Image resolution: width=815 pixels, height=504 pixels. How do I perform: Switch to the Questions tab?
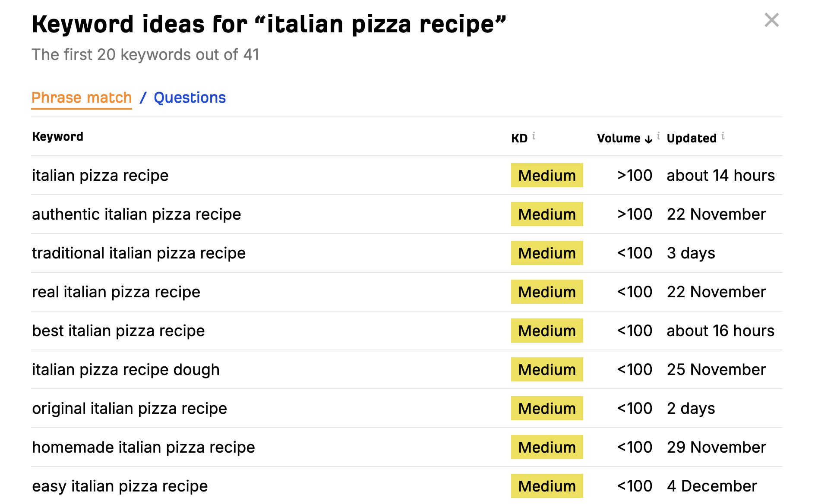(190, 98)
